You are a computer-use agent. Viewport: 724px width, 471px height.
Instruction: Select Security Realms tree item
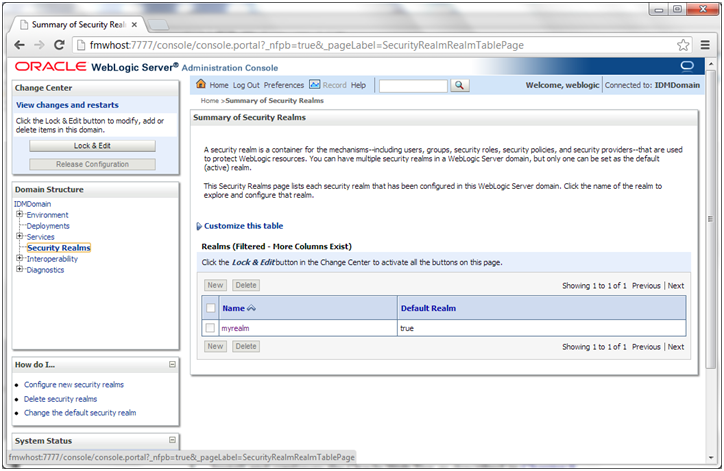(59, 248)
